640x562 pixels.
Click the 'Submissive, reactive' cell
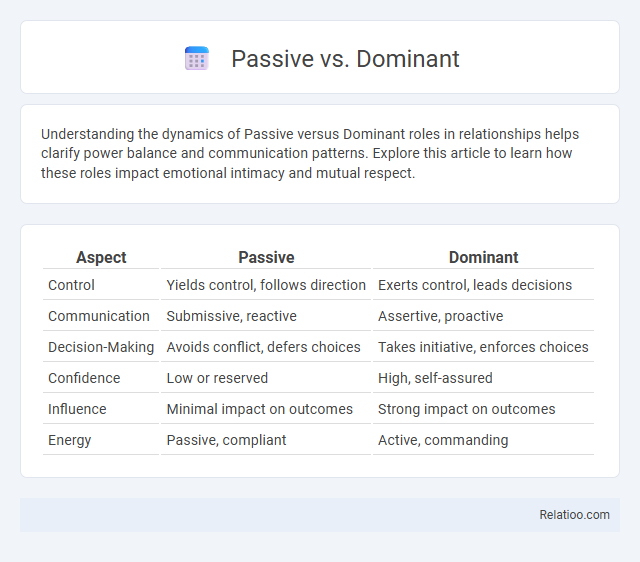[231, 316]
